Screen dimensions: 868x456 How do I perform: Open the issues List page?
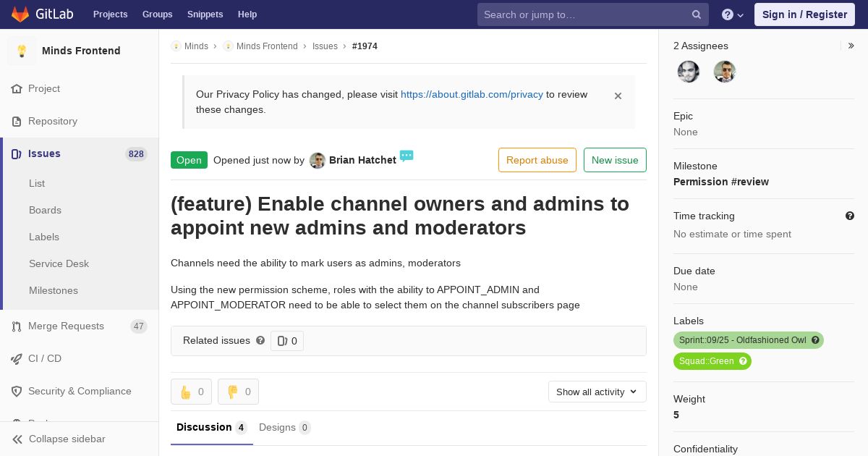pyautogui.click(x=37, y=183)
